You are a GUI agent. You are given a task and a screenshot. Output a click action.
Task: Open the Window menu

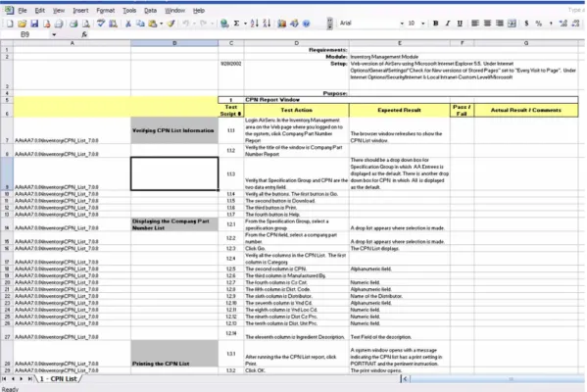tap(174, 11)
